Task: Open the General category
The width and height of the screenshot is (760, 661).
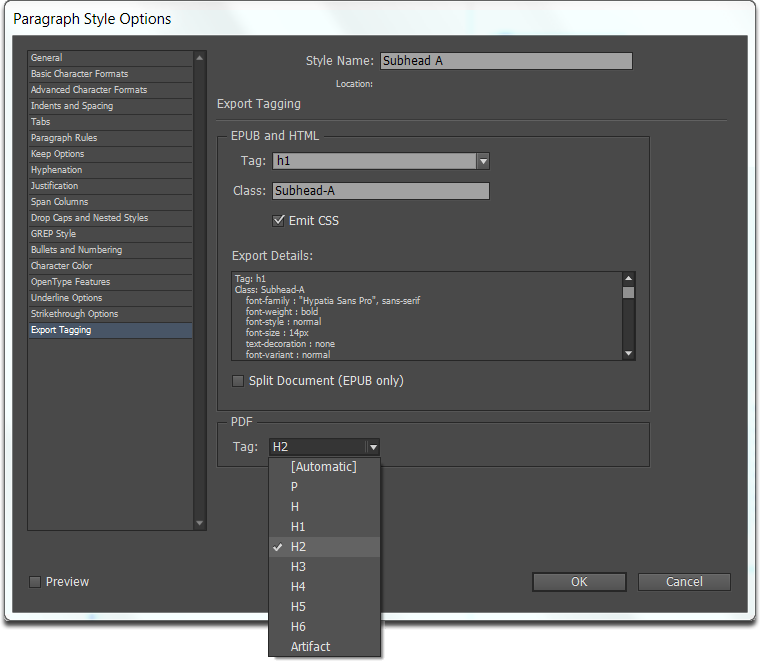Action: (47, 58)
